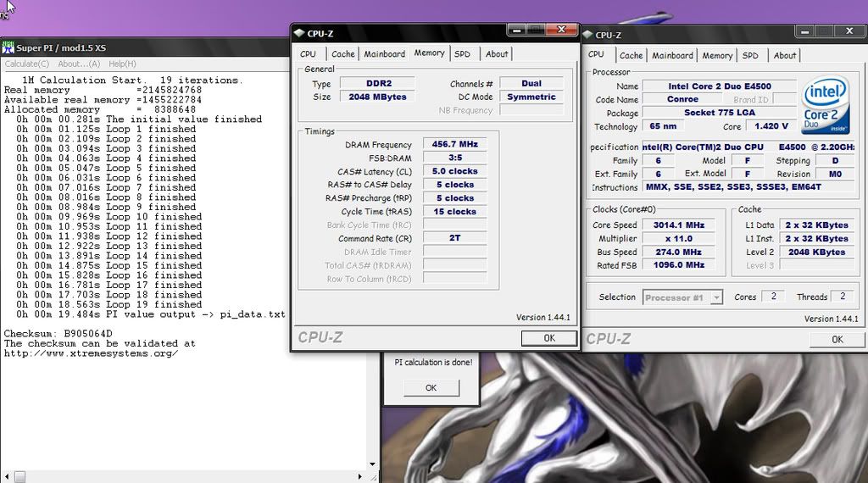Click the Super PI pi-symbol title icon
Screen dimensions: 868x483
coord(8,47)
